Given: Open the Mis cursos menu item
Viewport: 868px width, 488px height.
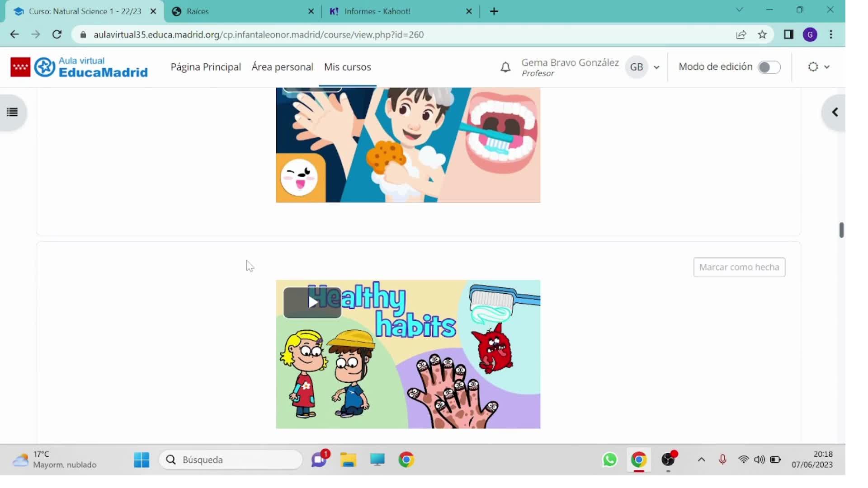Looking at the screenshot, I should click(347, 67).
